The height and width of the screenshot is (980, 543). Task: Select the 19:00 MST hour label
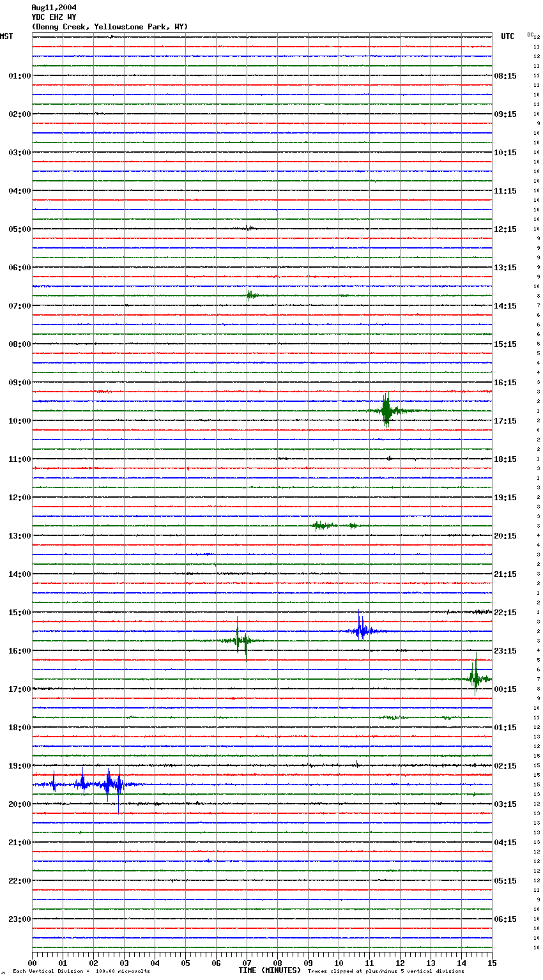click(20, 766)
